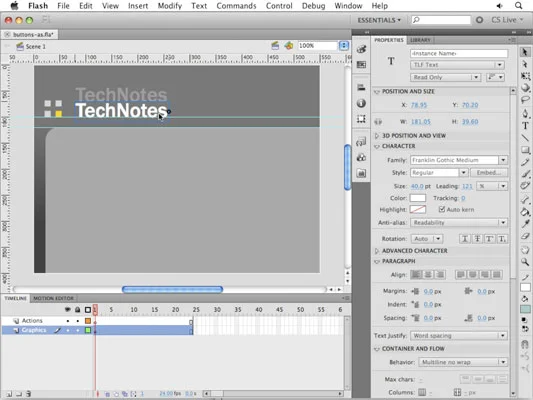Open the Commands menu
The width and height of the screenshot is (533, 400).
pos(236,6)
